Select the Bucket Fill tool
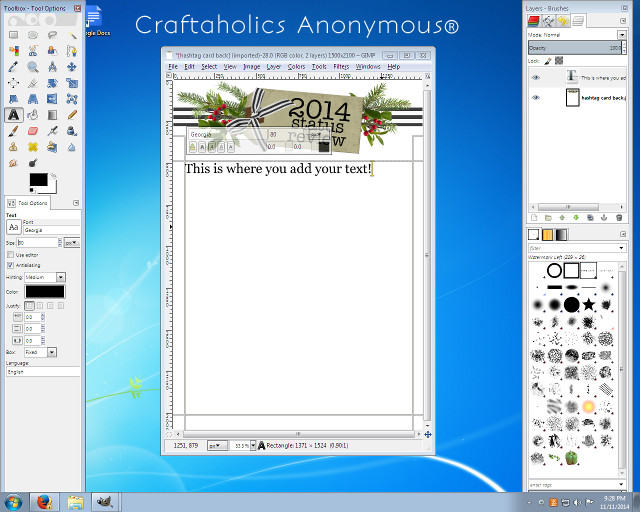 pyautogui.click(x=33, y=115)
